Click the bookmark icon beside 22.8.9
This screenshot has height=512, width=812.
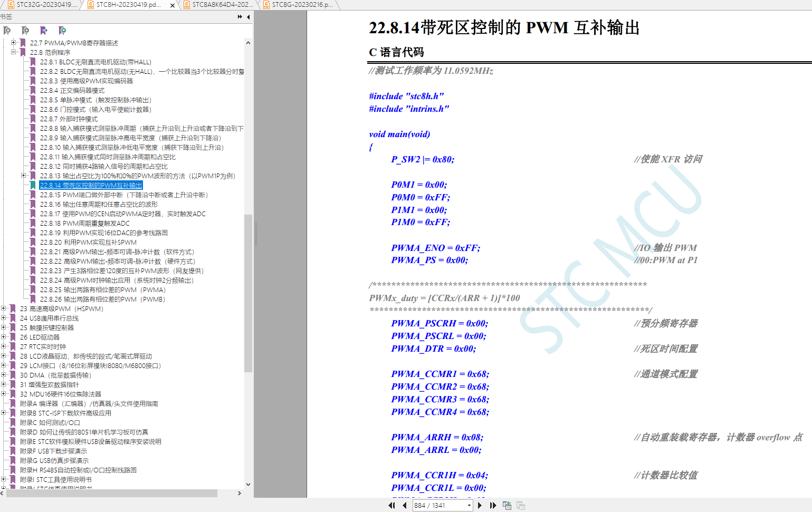[x=33, y=138]
